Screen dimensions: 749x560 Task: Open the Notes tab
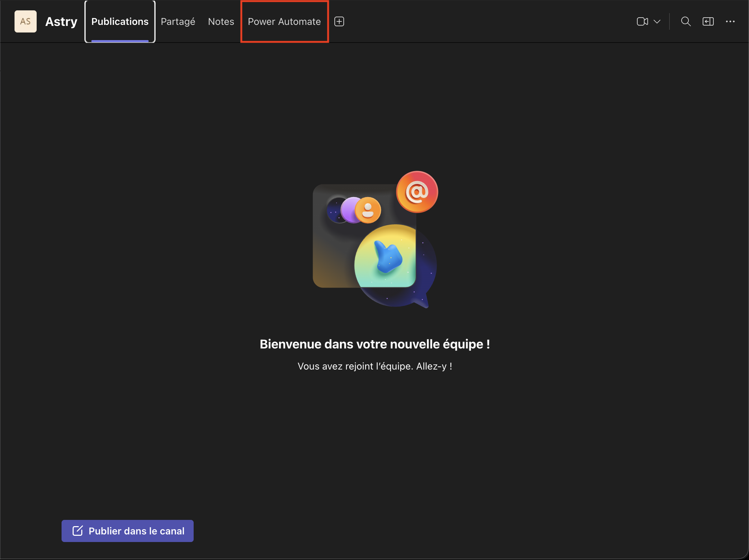coord(221,21)
